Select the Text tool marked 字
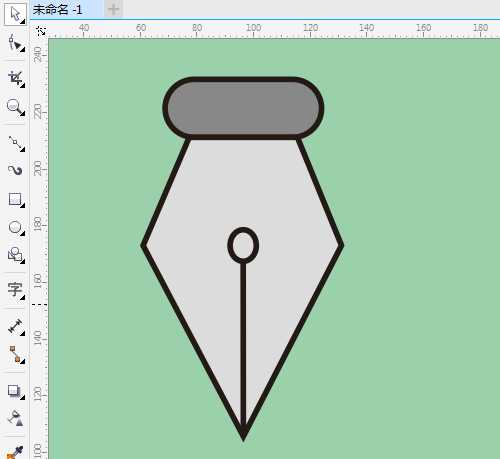 [15, 290]
